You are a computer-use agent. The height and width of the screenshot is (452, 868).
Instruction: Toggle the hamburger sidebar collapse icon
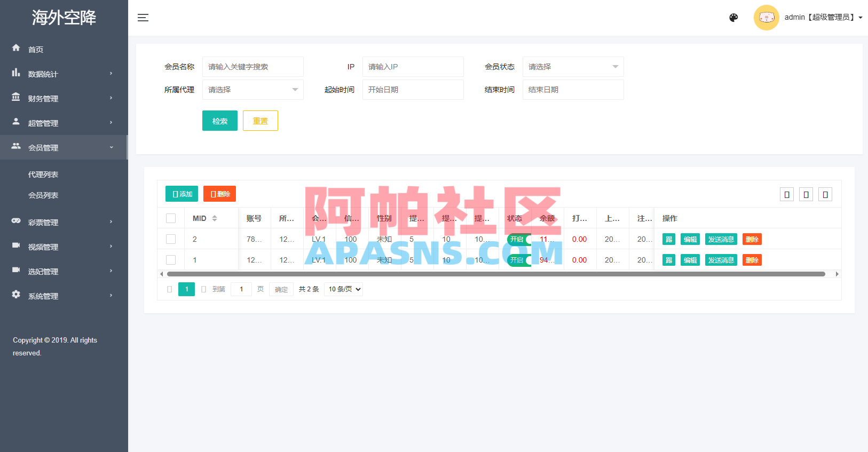coord(143,18)
